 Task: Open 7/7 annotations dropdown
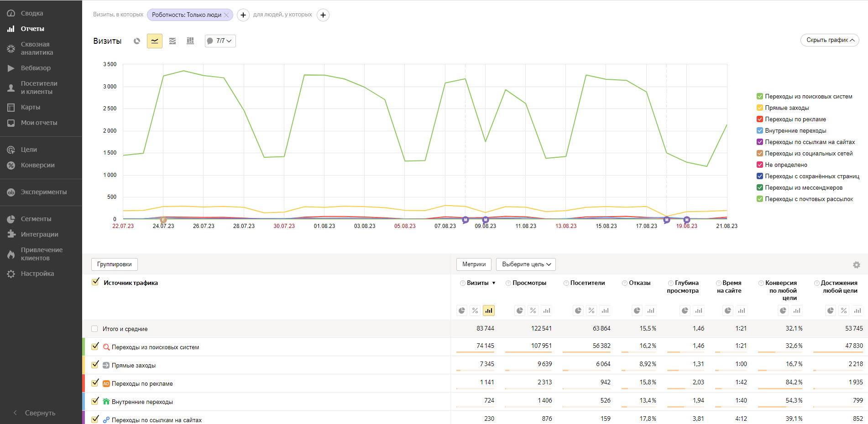(220, 41)
